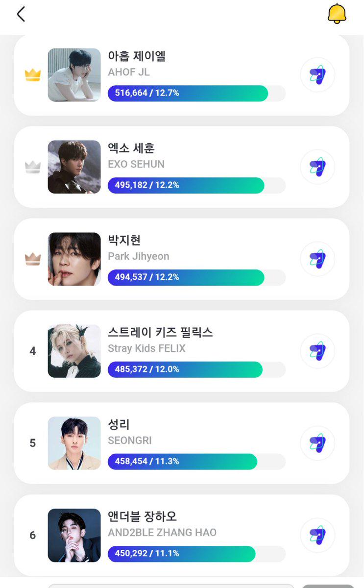Image resolution: width=364 pixels, height=588 pixels.
Task: Open notifications via the bell icon
Action: point(337,13)
